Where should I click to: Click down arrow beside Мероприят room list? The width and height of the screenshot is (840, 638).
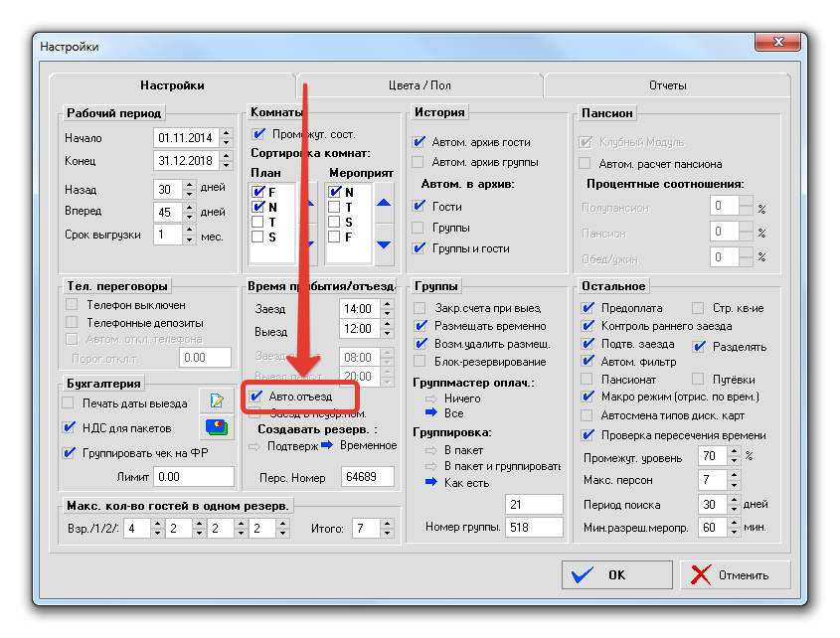[x=384, y=244]
